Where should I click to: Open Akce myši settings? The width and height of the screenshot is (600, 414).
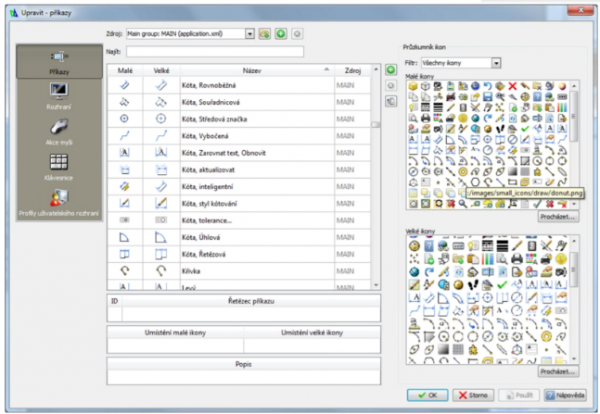coord(58,132)
